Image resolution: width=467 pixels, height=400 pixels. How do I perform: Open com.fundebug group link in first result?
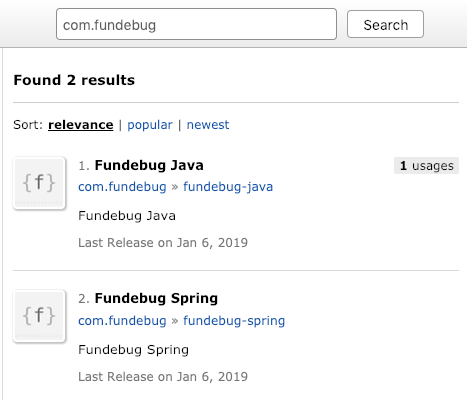click(x=122, y=187)
